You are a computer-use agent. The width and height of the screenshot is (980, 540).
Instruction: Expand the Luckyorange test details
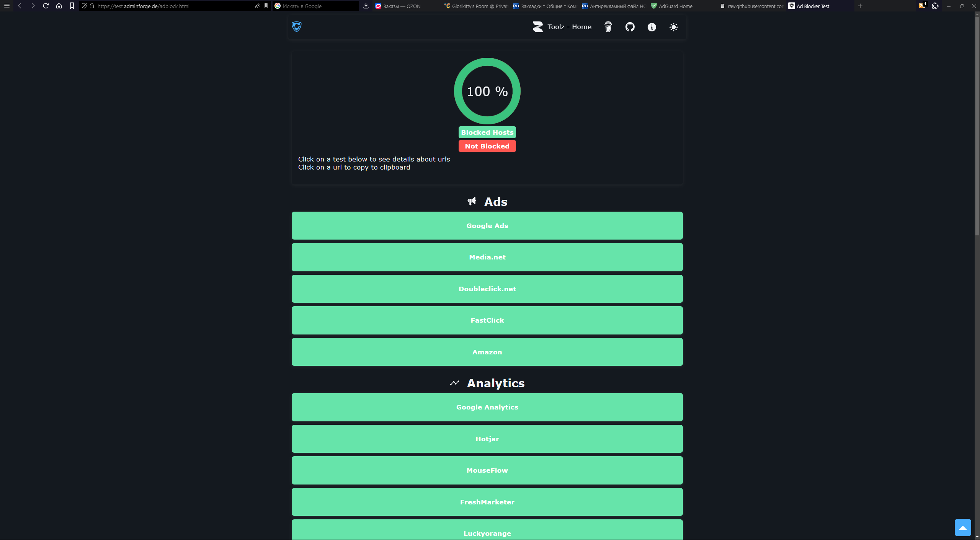tap(487, 530)
